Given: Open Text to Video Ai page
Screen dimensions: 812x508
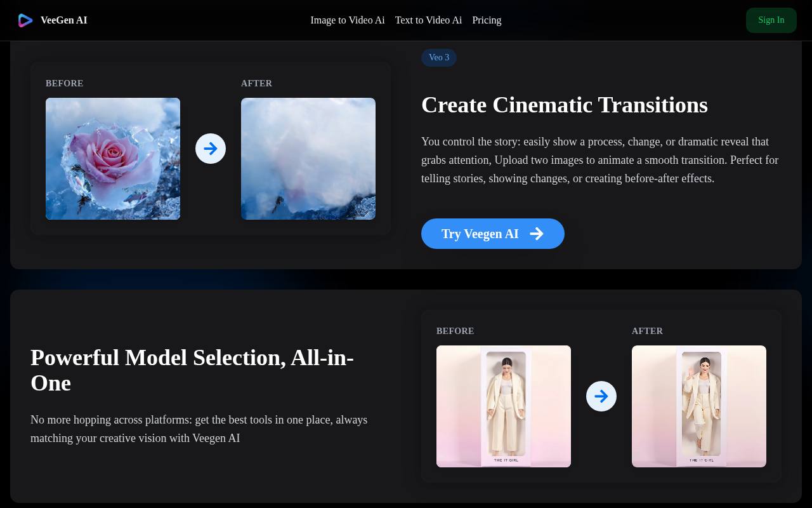Looking at the screenshot, I should click(428, 20).
